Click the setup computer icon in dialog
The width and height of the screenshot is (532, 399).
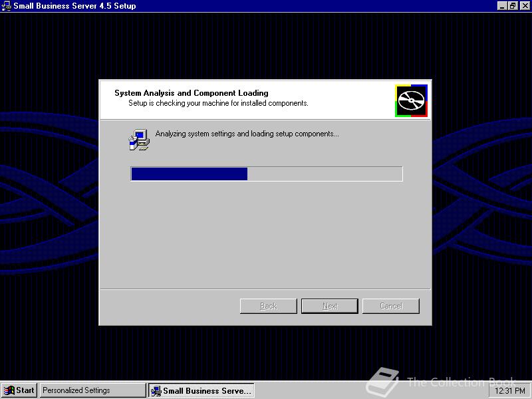[x=139, y=140]
